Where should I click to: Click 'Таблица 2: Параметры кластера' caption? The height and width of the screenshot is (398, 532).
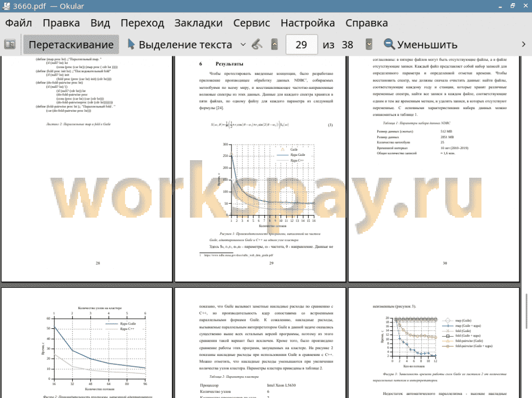pyautogui.click(x=234, y=377)
